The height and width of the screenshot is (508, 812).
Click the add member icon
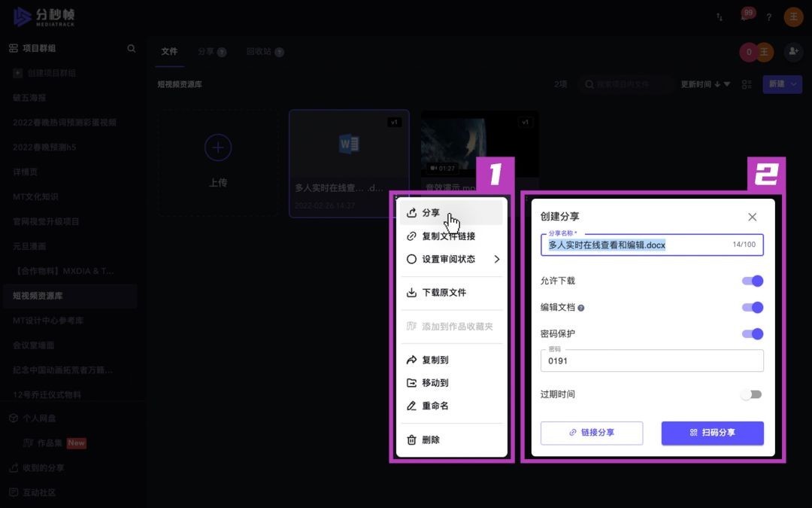pyautogui.click(x=793, y=51)
